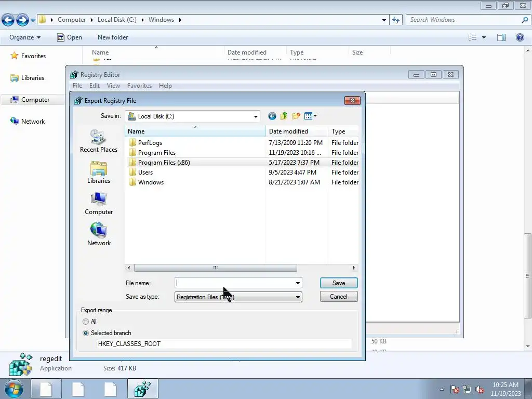Show the Explorer preview pane
The image size is (532, 399).
tap(501, 37)
